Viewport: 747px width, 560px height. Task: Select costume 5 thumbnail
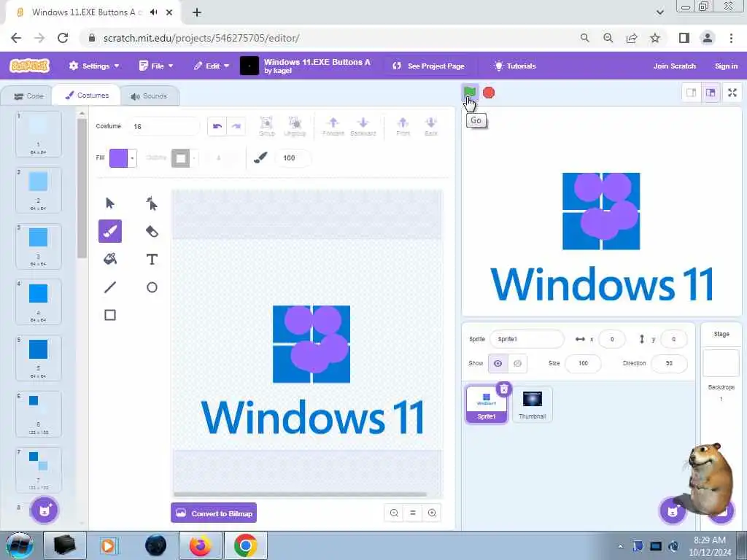39,358
